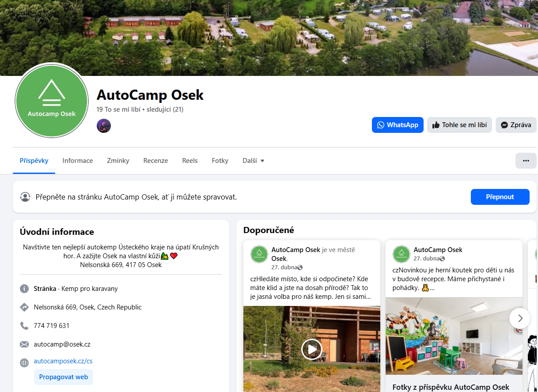
Task: Click the location arrow icon beside Nelsonská address
Action: coord(24,307)
